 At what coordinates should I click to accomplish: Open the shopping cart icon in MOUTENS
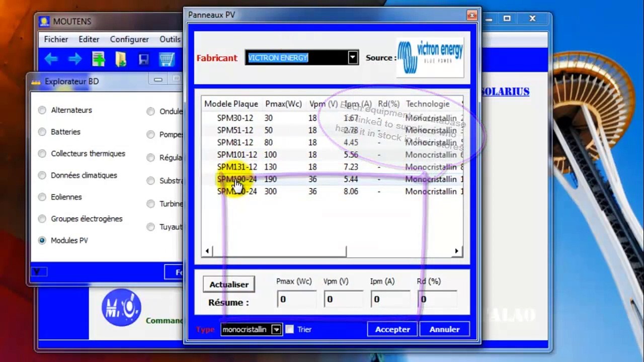point(167,59)
